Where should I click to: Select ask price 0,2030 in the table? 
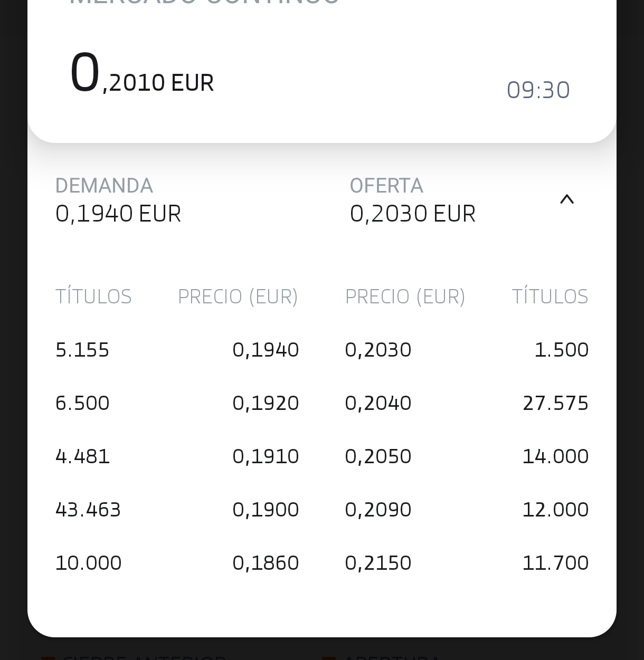tap(378, 350)
